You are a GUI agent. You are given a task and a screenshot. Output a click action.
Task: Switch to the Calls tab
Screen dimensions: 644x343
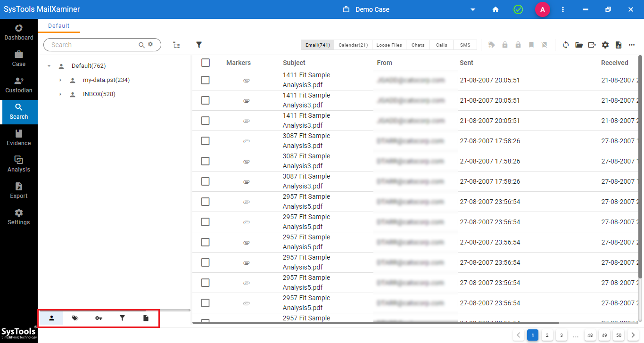tap(442, 45)
